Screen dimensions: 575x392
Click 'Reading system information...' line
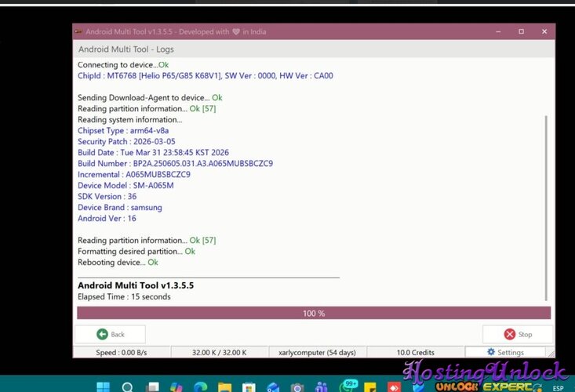(x=129, y=120)
